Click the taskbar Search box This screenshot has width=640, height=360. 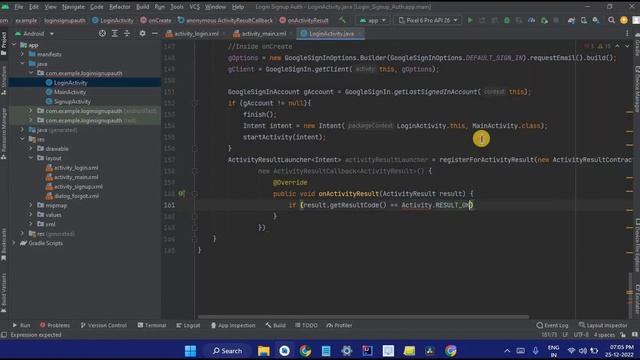click(x=227, y=351)
